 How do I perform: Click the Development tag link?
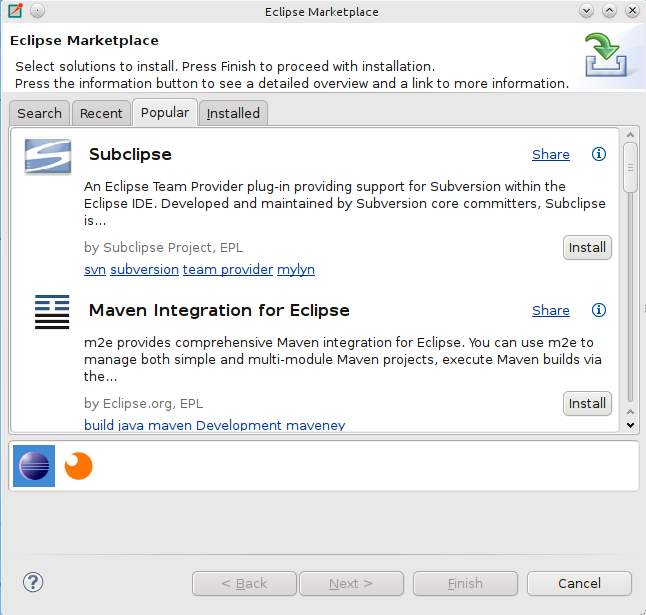(239, 425)
